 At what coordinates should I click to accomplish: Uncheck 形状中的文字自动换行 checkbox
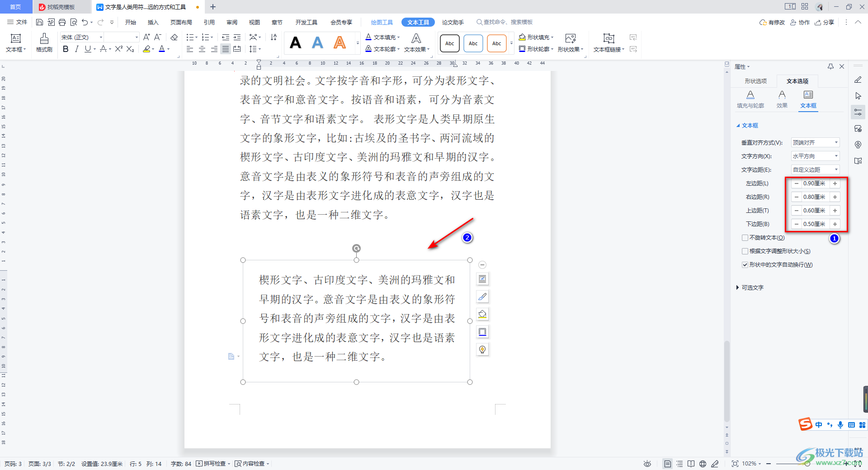[745, 265]
